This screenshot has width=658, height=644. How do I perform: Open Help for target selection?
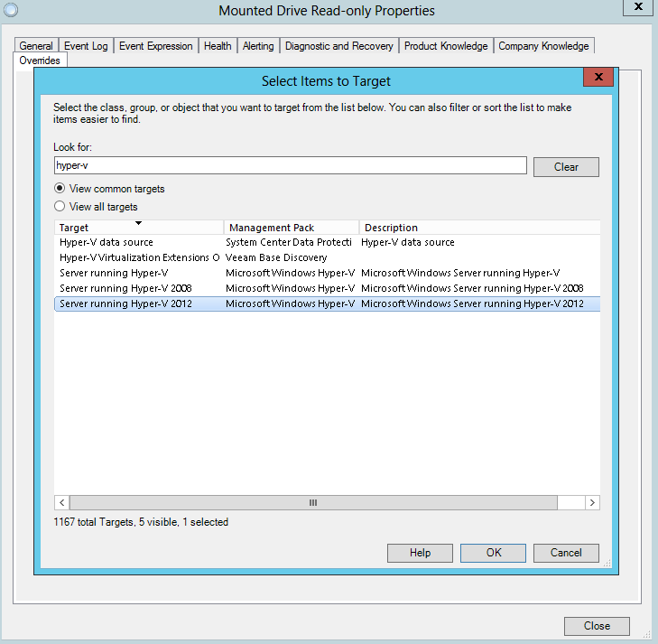pos(420,553)
